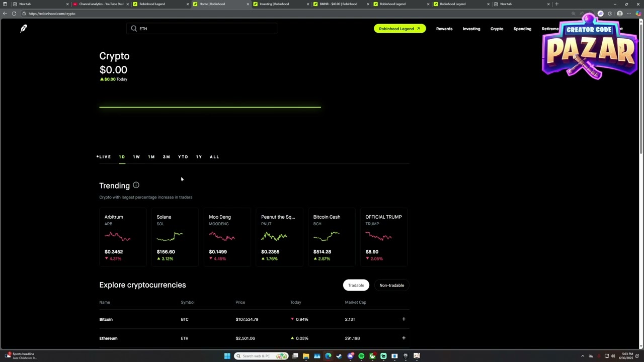Add Ethereum with its plus icon

(x=404, y=338)
